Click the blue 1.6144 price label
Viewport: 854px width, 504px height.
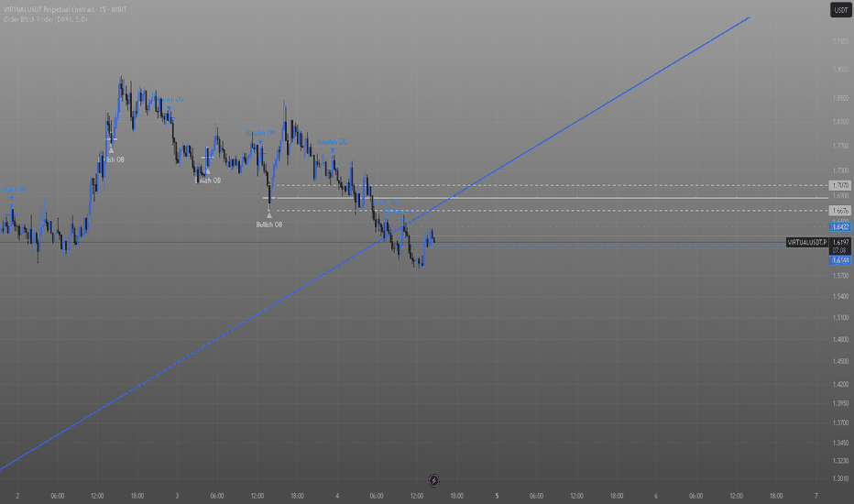point(840,260)
